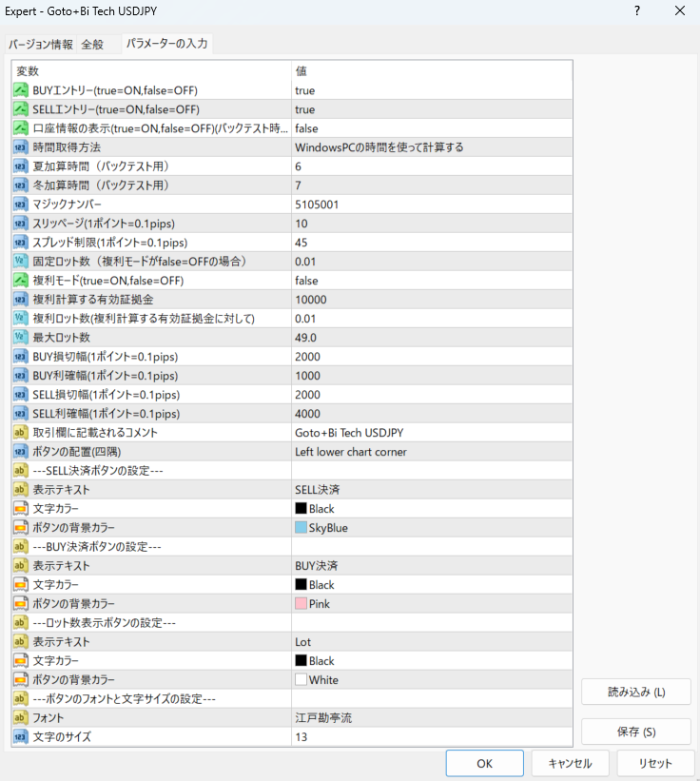Click the double-type icon beside 最大ロット数
The image size is (700, 781).
point(20,337)
